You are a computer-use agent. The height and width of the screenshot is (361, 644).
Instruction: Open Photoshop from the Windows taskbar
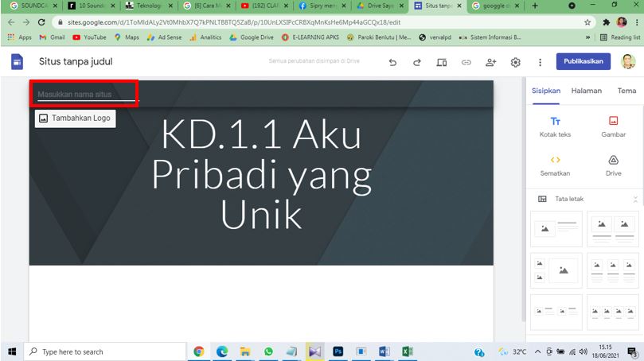coord(338,351)
